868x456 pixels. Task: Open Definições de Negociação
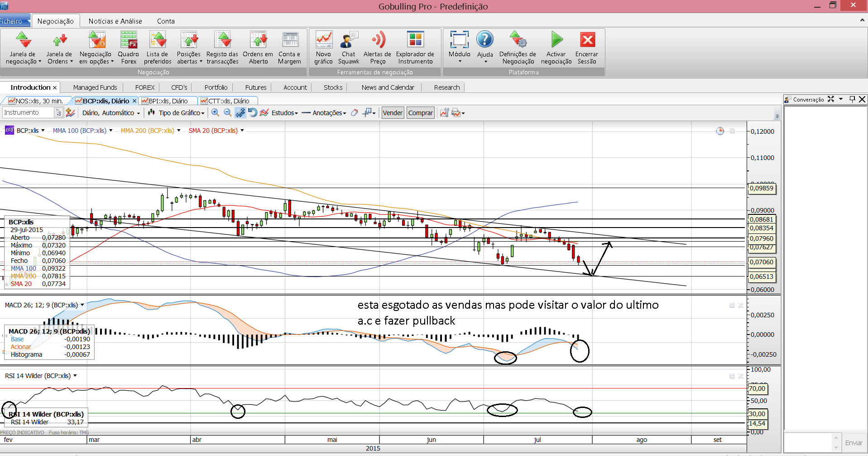point(518,48)
